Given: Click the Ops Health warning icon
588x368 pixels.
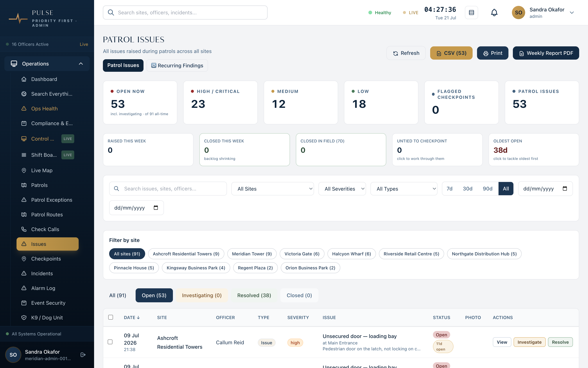Looking at the screenshot, I should click(24, 109).
